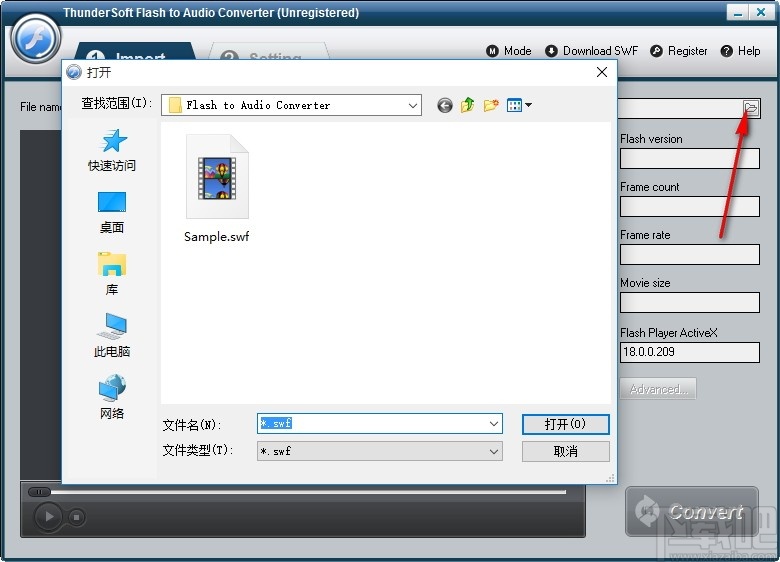This screenshot has width=780, height=562.
Task: Switch to the Import tab
Action: [135, 52]
